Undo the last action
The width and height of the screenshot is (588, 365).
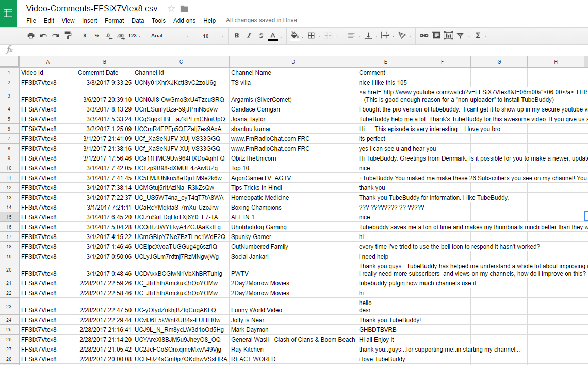[43, 36]
